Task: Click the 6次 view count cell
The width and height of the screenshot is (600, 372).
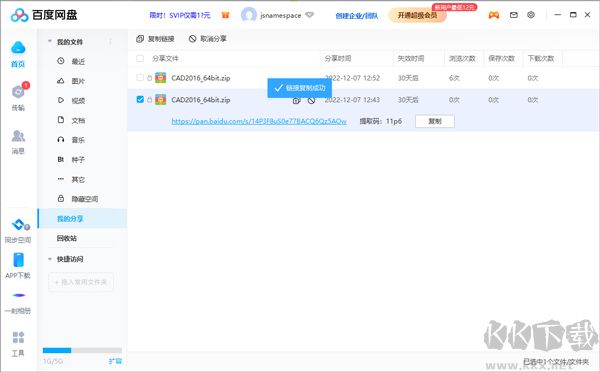Action: [454, 78]
